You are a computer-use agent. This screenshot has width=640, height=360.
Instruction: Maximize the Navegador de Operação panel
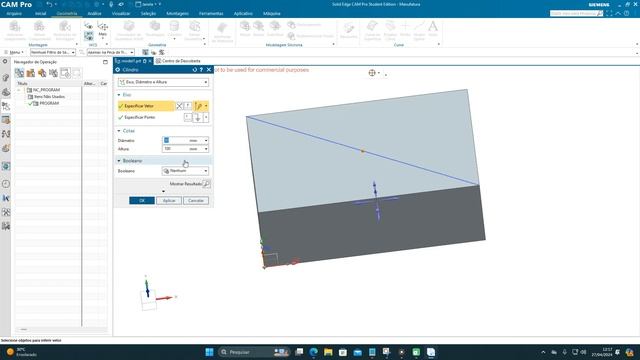(x=105, y=62)
